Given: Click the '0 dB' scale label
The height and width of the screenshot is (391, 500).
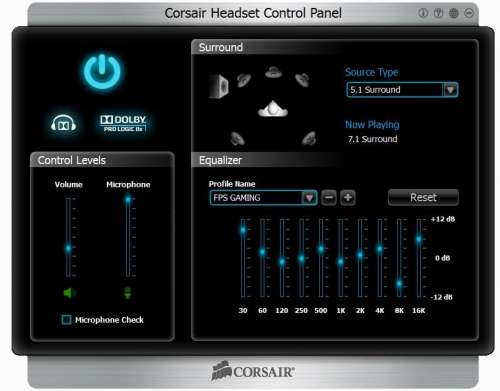Looking at the screenshot, I should pos(443,258).
